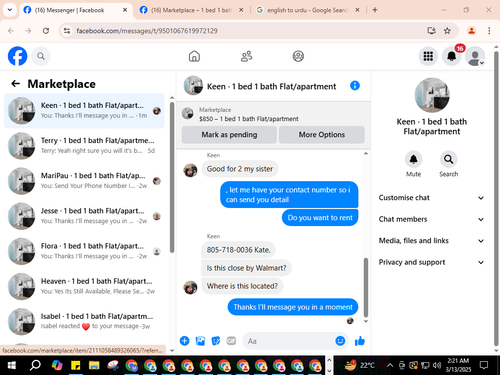Open File Explorer from the taskbar
Screen dimensions: 500x375
point(94,366)
